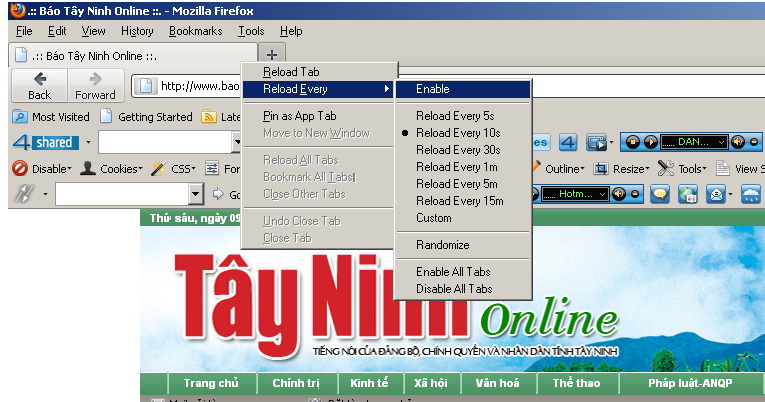Screen dimensions: 765x402
Task: Open Trang chủ navigation link
Action: [211, 383]
